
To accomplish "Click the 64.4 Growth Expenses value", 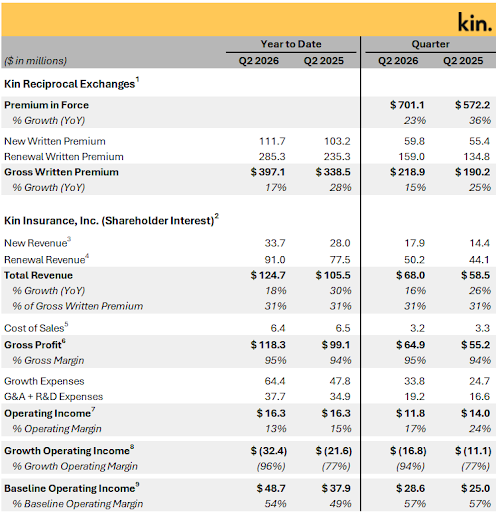I will click(x=275, y=381).
